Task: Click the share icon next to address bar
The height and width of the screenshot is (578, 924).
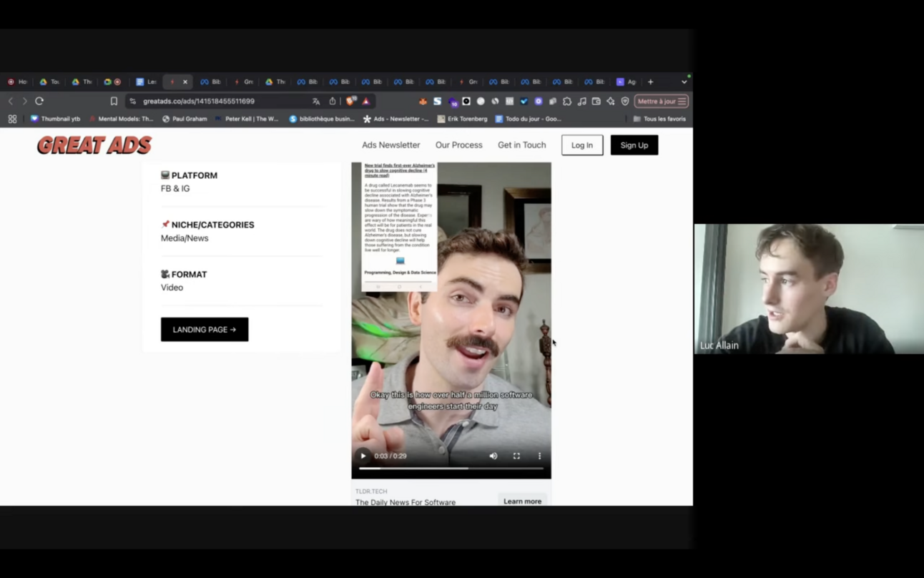Action: coord(332,101)
